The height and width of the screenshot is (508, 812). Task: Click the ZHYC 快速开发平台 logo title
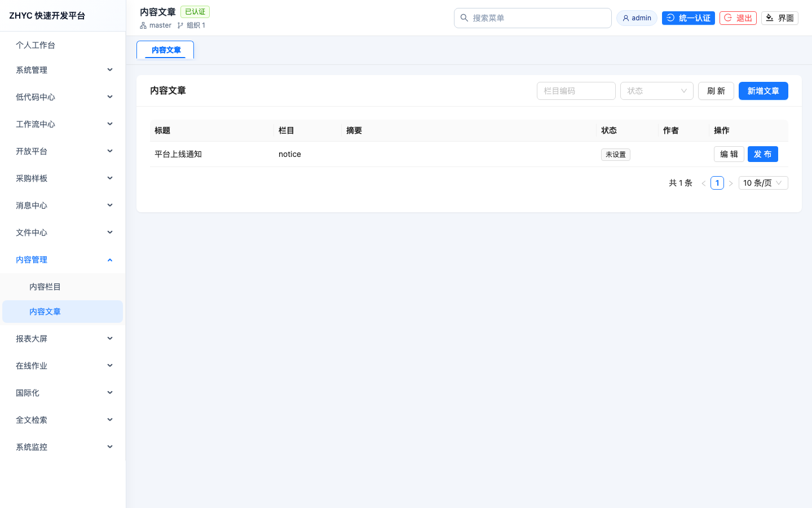pos(47,16)
